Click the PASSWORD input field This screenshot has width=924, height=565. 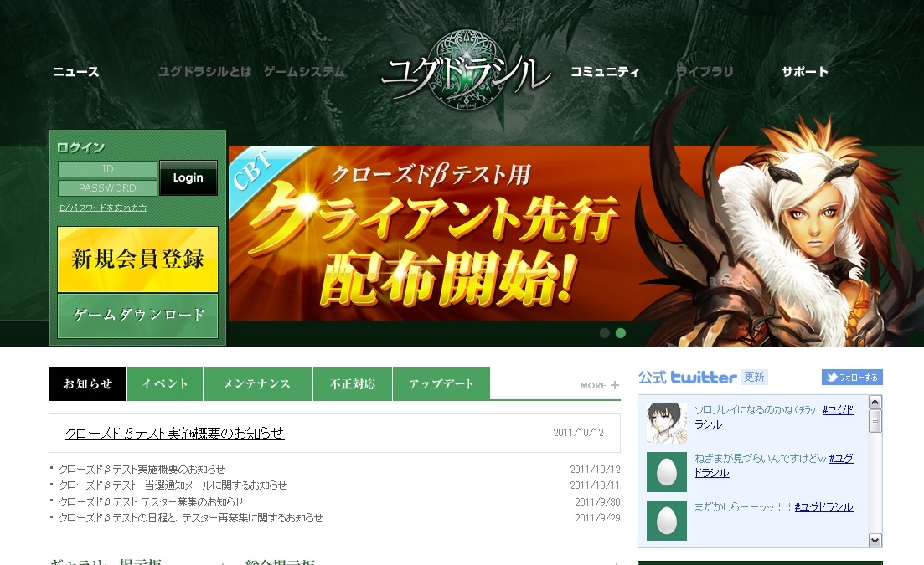tap(107, 187)
